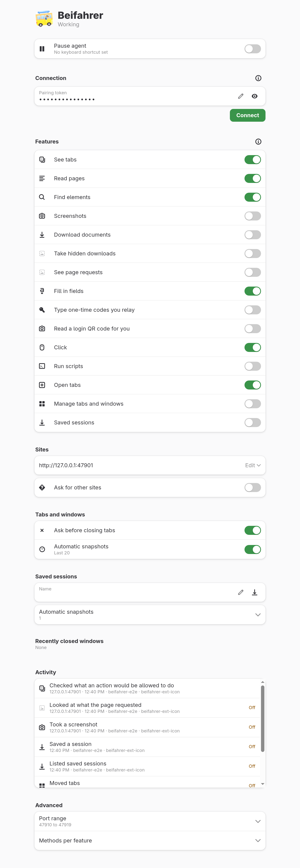
Task: Reveal pairing token with eye icon
Action: click(255, 96)
